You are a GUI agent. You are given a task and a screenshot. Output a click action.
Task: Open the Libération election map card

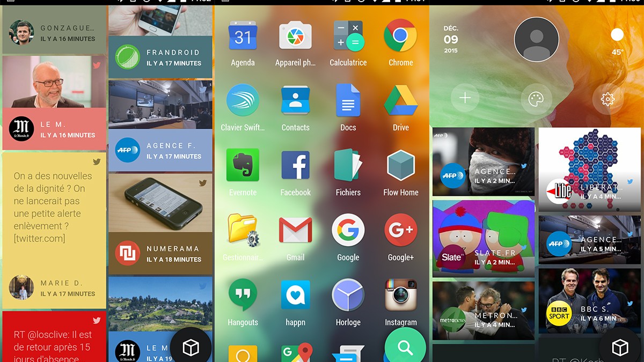point(589,169)
